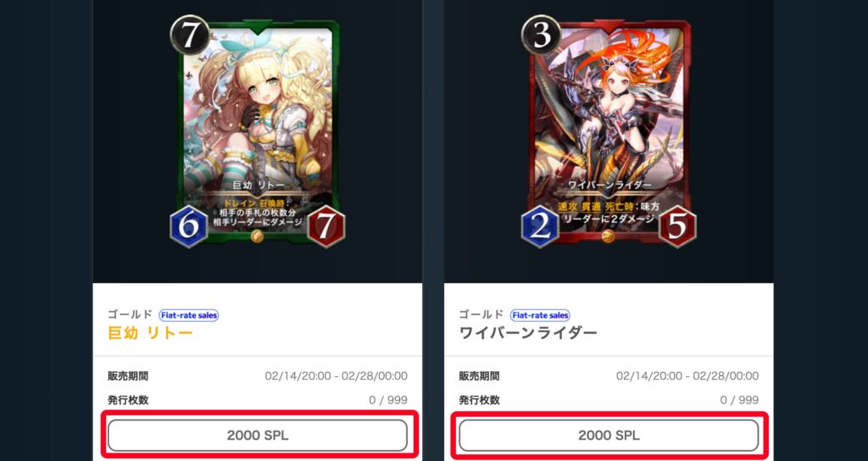Open the ワイバーンライダー card artwork
Screen dimensions: 868x461
tap(609, 131)
